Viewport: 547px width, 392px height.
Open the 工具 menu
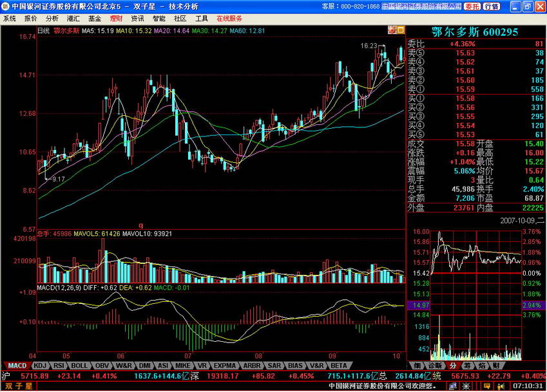tap(201, 19)
